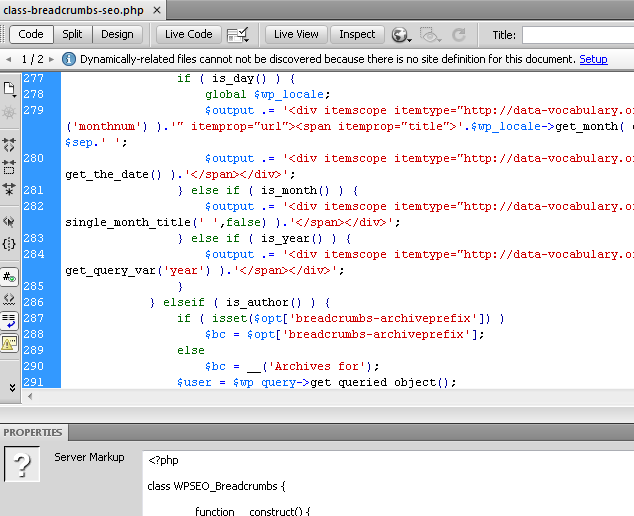Click the Expand All icon
634x516 pixels.
click(9, 188)
